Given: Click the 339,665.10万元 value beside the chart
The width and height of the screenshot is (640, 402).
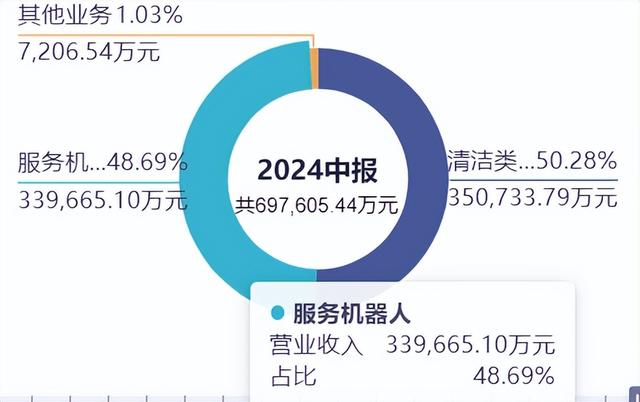Looking at the screenshot, I should click(x=103, y=200).
